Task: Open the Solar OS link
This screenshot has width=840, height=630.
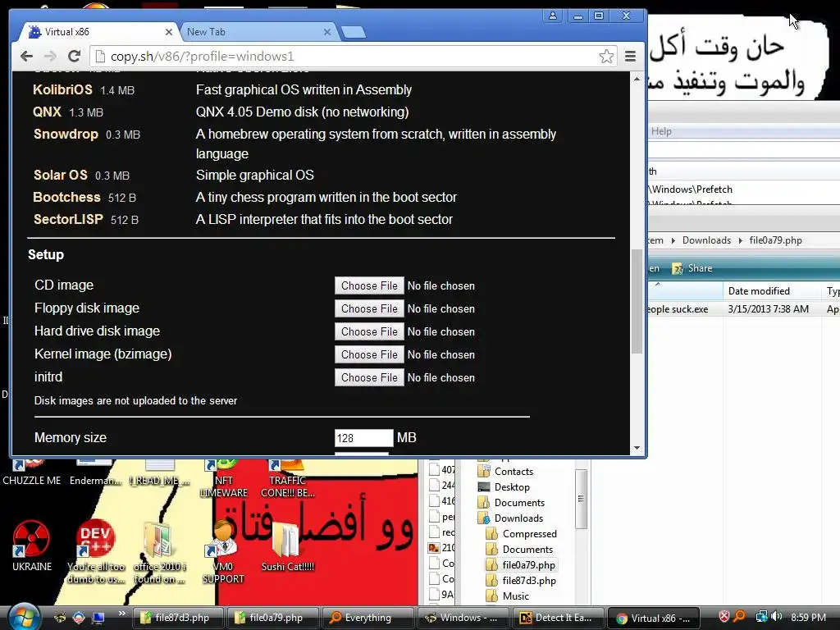Action: 61,176
